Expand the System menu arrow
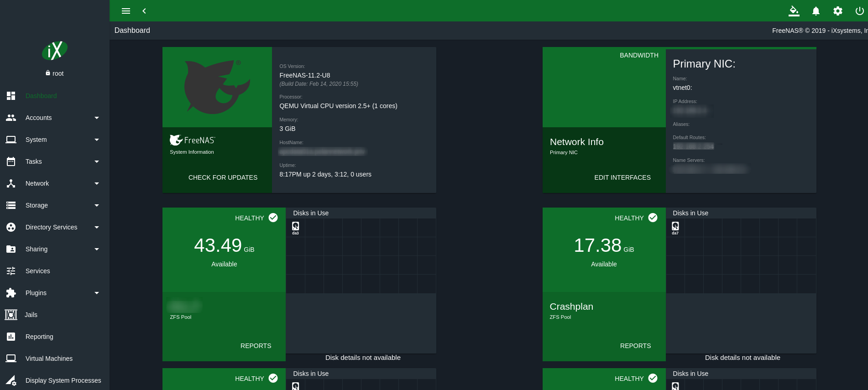 point(97,140)
